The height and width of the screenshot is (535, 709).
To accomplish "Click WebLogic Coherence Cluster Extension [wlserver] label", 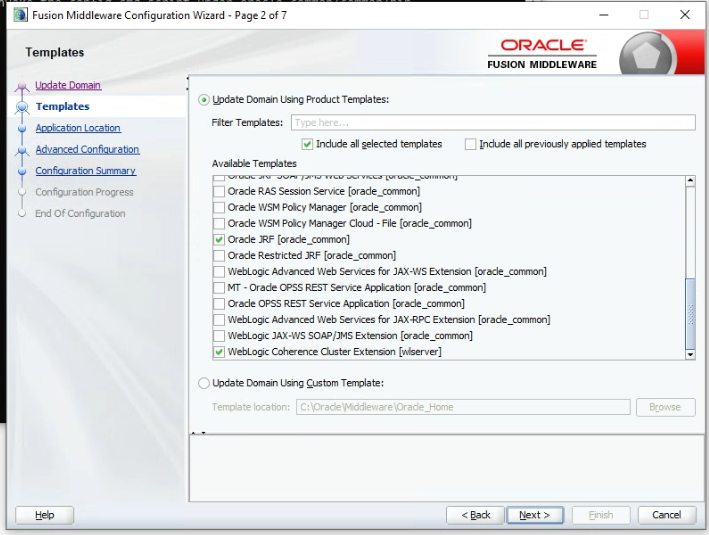I will coord(335,352).
